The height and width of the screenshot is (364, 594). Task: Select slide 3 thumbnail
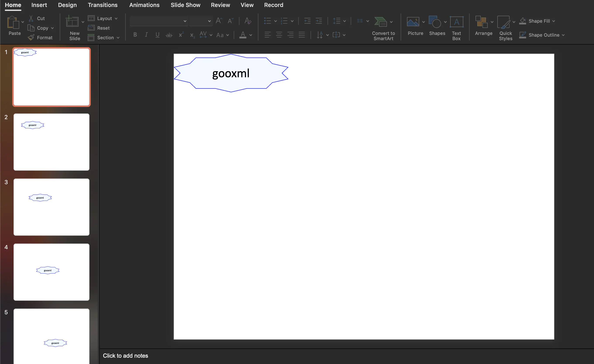pos(51,207)
